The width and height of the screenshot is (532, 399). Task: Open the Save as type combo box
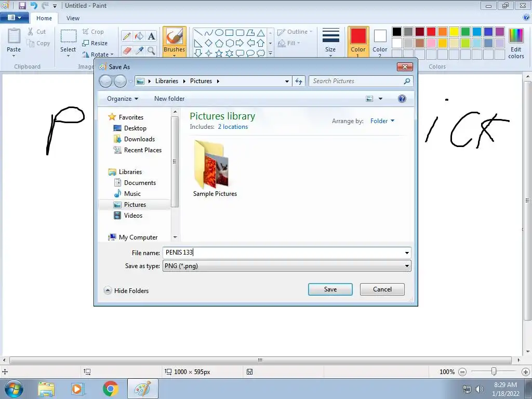pyautogui.click(x=287, y=266)
